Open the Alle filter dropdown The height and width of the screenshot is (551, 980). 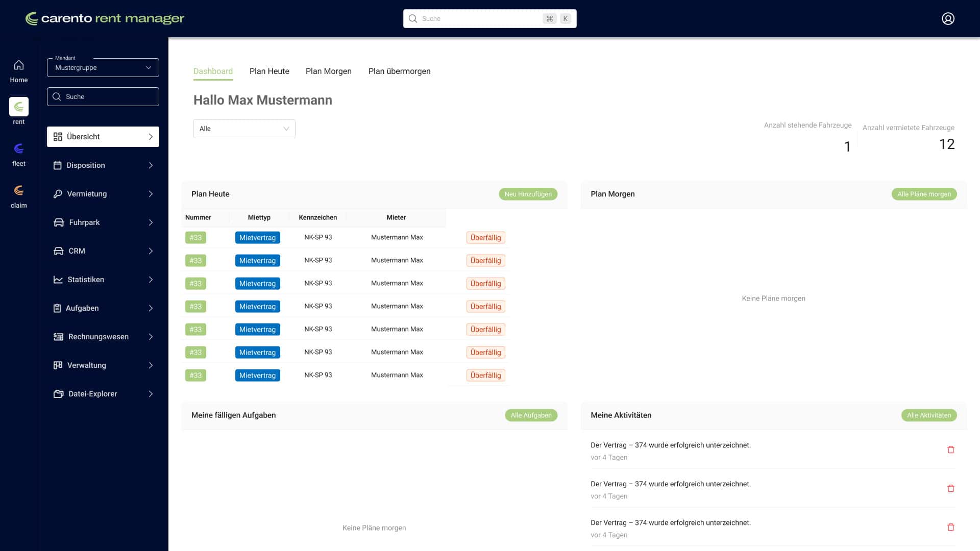[x=244, y=129]
